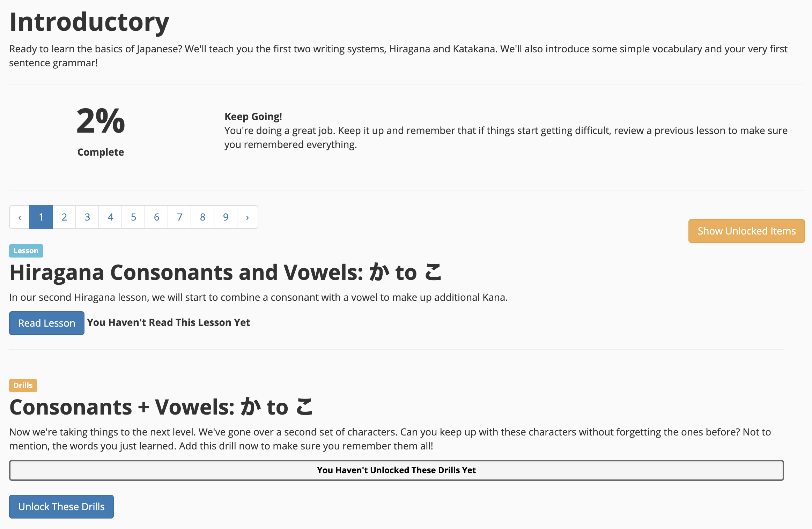This screenshot has width=812, height=529.
Task: Click the next page arrow chevron
Action: tap(248, 217)
